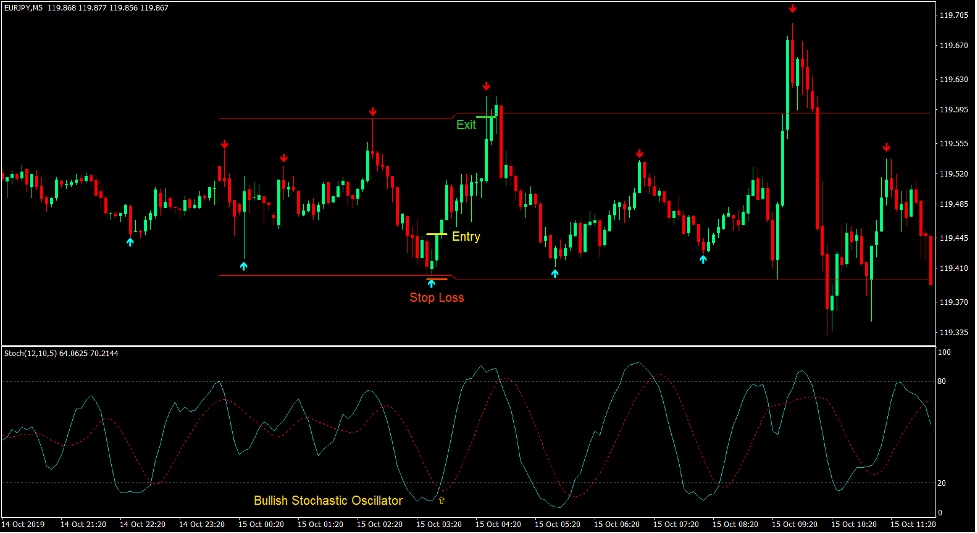This screenshot has width=977, height=533.
Task: Click the leftmost cyan up arrow on chart
Action: (130, 241)
